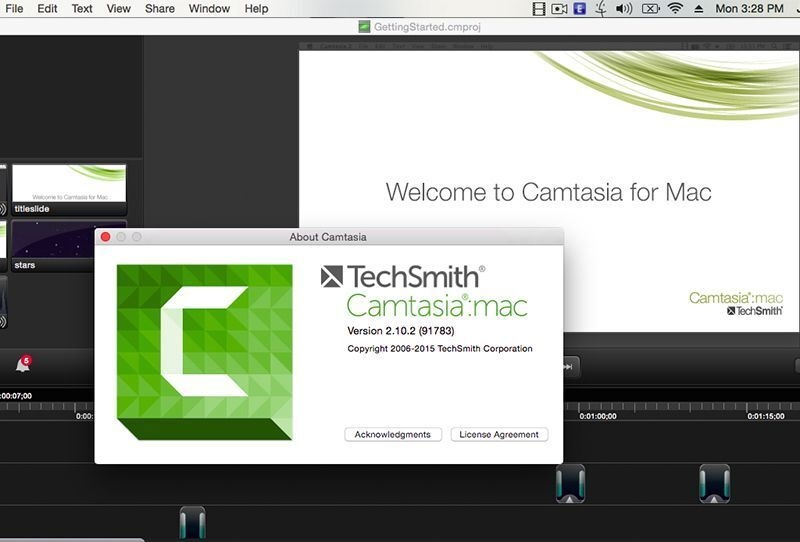
Task: Click the GettingStarted.cmproj window title
Action: tap(427, 27)
